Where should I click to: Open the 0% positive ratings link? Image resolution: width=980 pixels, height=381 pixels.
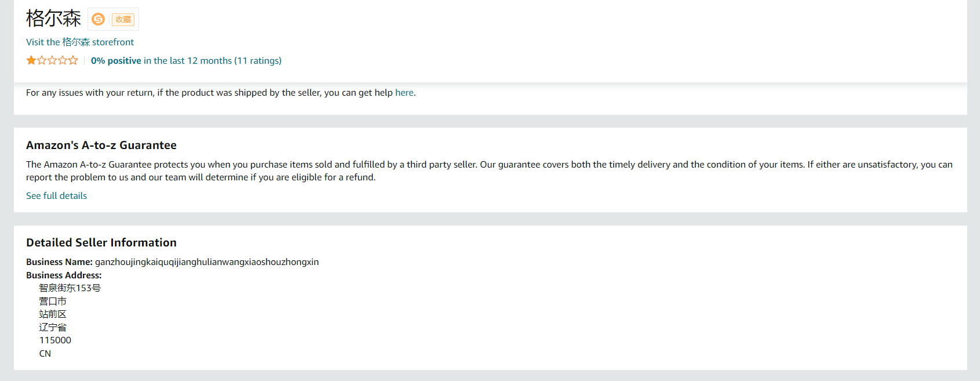[185, 60]
